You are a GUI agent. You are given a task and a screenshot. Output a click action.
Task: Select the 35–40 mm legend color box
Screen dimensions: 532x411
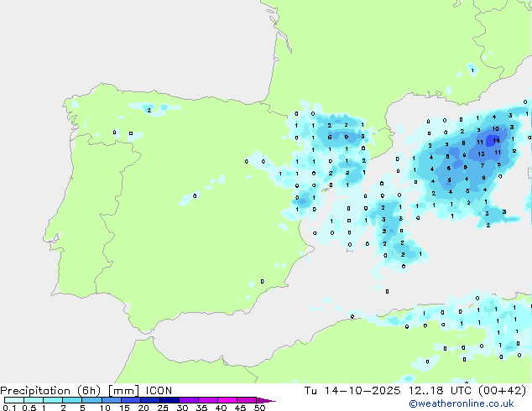[x=208, y=400]
